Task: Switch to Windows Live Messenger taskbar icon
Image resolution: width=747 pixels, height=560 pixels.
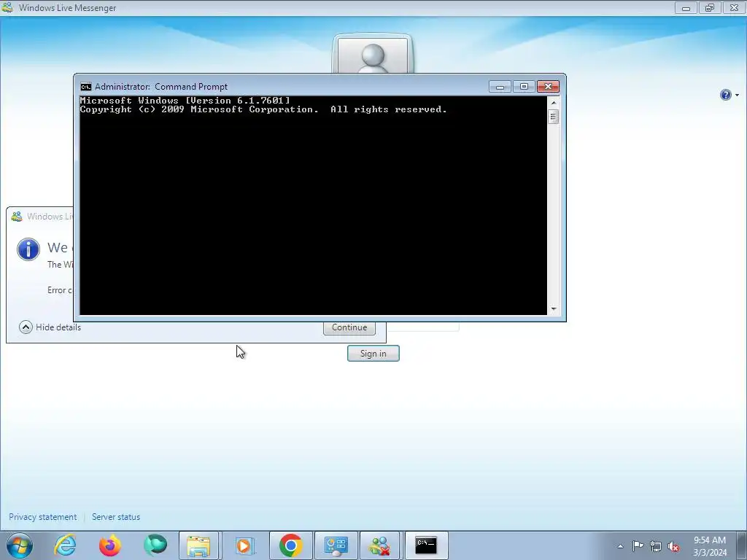Action: [380, 545]
